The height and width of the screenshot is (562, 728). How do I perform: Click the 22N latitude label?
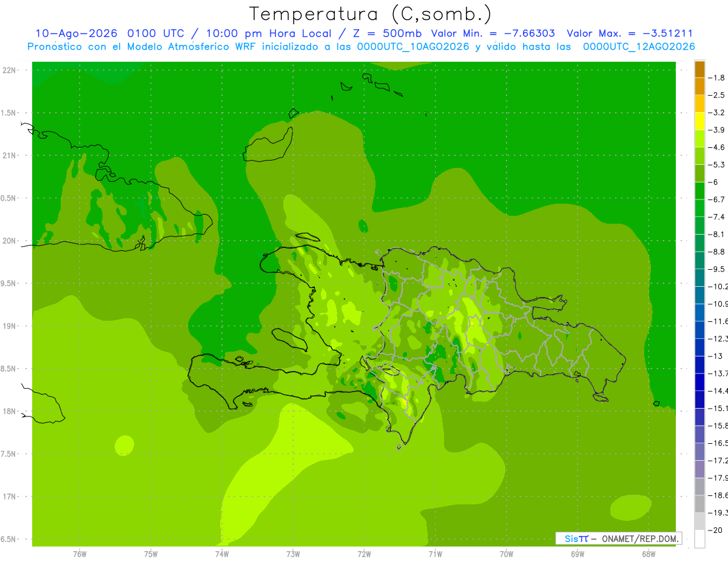coord(10,70)
